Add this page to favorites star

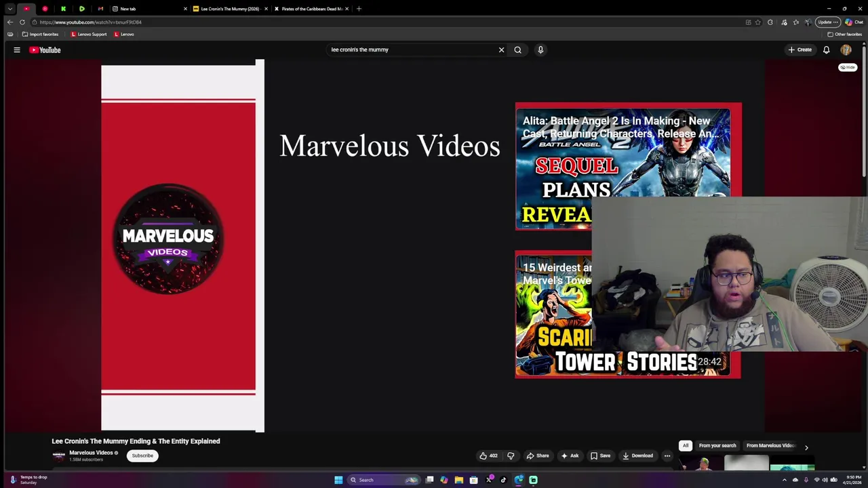758,22
